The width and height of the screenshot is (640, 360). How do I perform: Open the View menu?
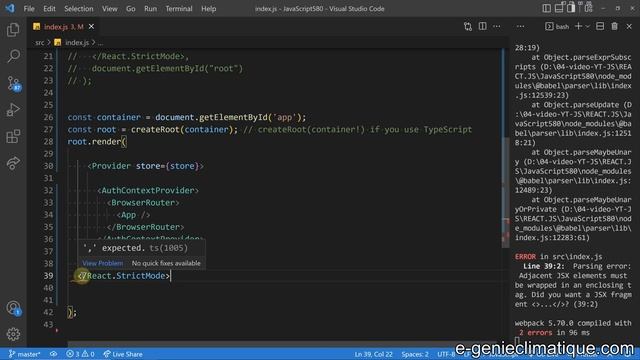pos(109,9)
